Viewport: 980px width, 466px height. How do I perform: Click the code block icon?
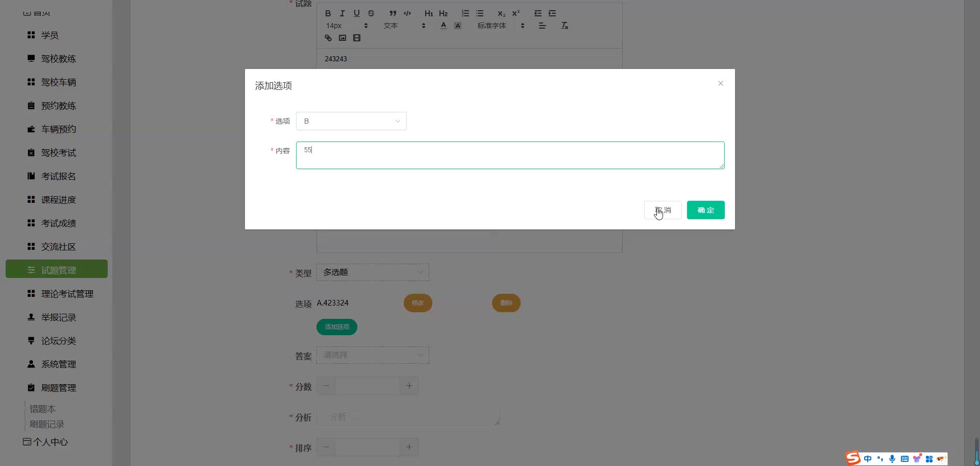coord(407,13)
